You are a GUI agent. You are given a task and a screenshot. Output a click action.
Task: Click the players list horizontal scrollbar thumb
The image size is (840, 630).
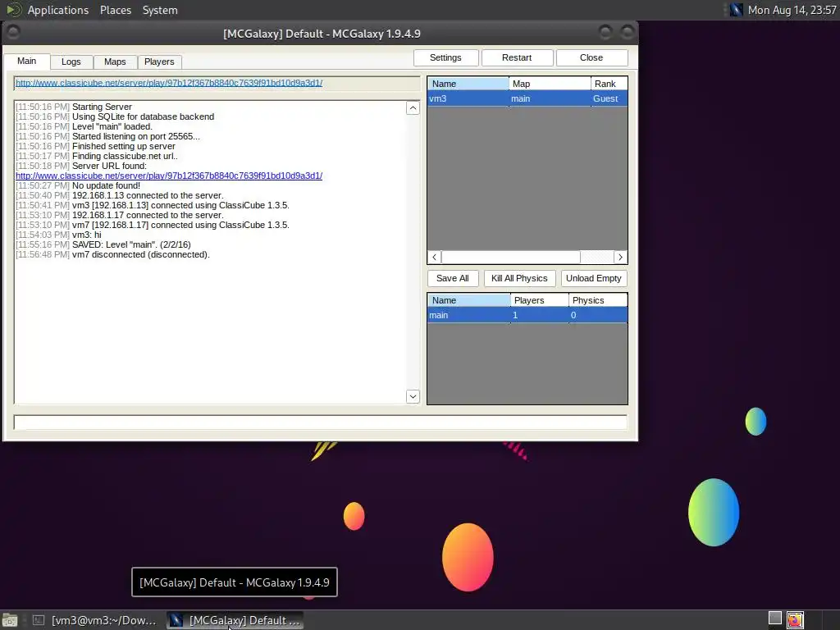[x=510, y=257]
